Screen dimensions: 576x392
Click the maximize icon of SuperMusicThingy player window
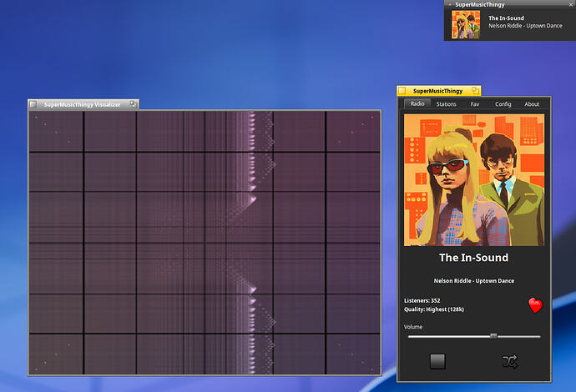[x=475, y=90]
